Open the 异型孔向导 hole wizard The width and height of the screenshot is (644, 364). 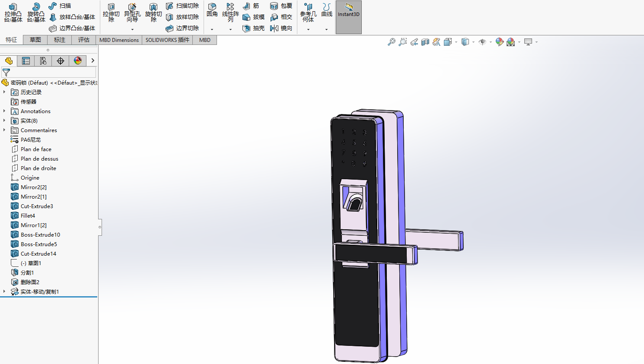pyautogui.click(x=132, y=13)
